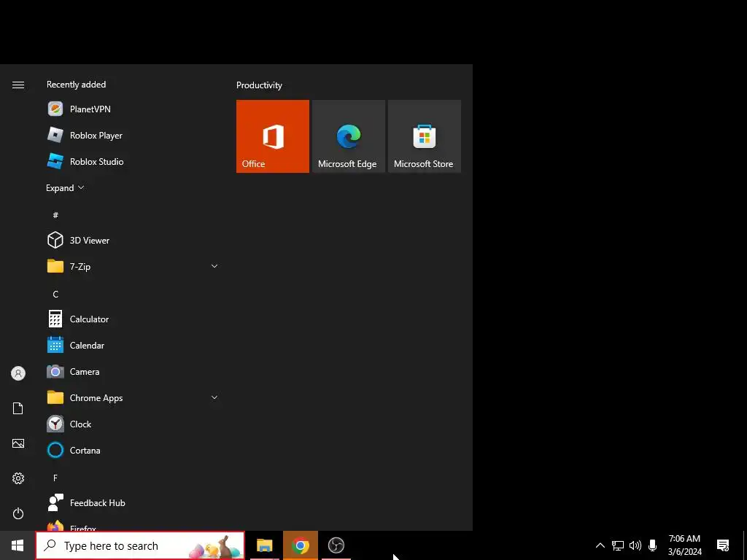This screenshot has height=560, width=747.
Task: Click the Recently added heading
Action: 76,85
